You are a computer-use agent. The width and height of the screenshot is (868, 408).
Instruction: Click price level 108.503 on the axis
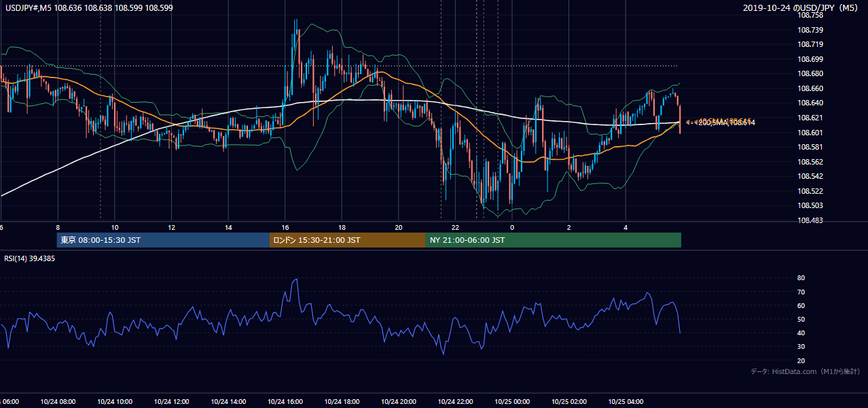pyautogui.click(x=810, y=206)
